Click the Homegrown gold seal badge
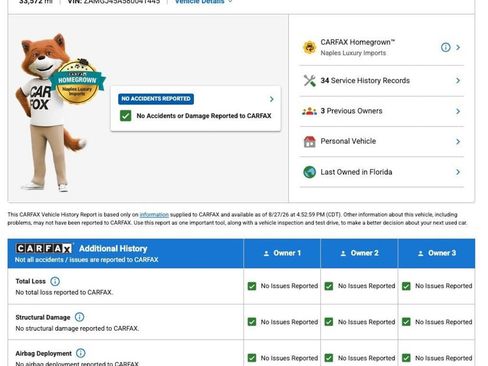 tap(77, 82)
